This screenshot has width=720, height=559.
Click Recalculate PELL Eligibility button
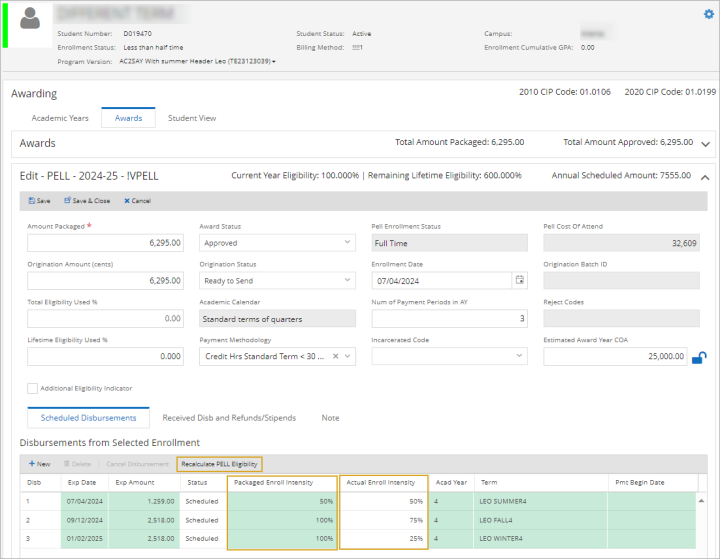click(x=219, y=464)
